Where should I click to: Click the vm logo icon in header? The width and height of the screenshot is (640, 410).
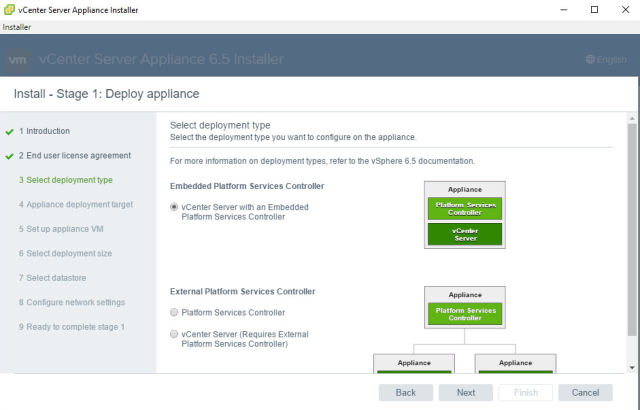[18, 60]
